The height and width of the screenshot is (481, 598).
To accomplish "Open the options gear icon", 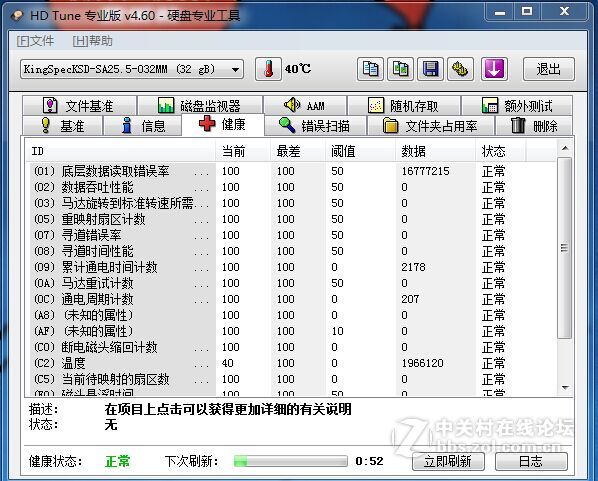I will [x=460, y=69].
